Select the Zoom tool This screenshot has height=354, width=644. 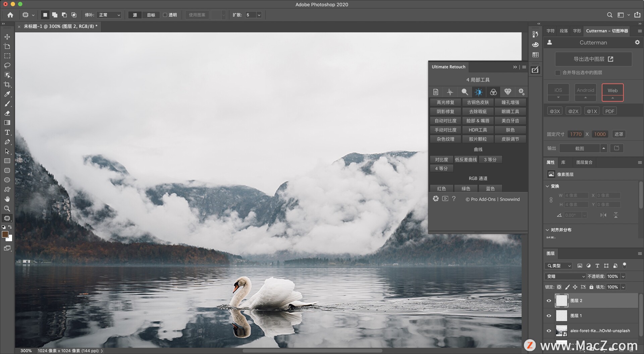(x=7, y=209)
